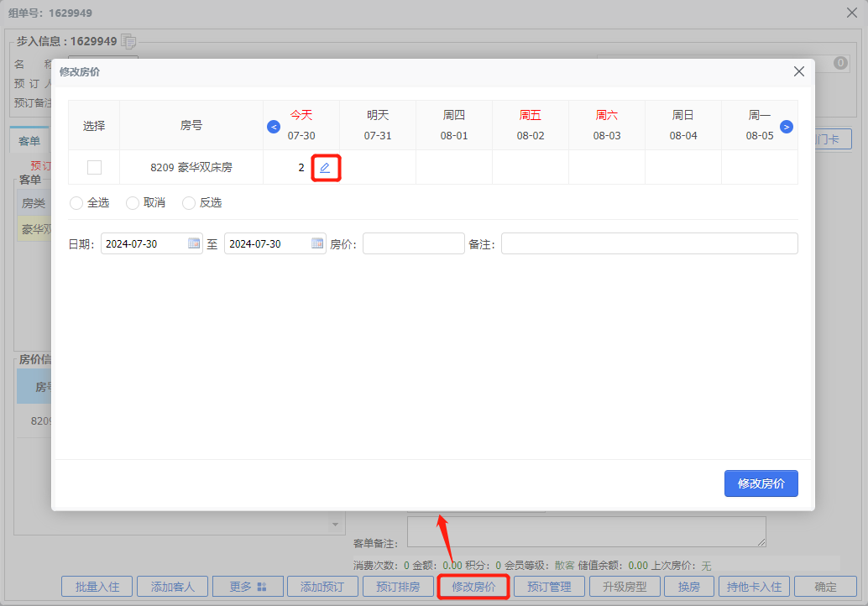This screenshot has width=868, height=606.
Task: Click 添加预订 button at bottom
Action: (322, 587)
